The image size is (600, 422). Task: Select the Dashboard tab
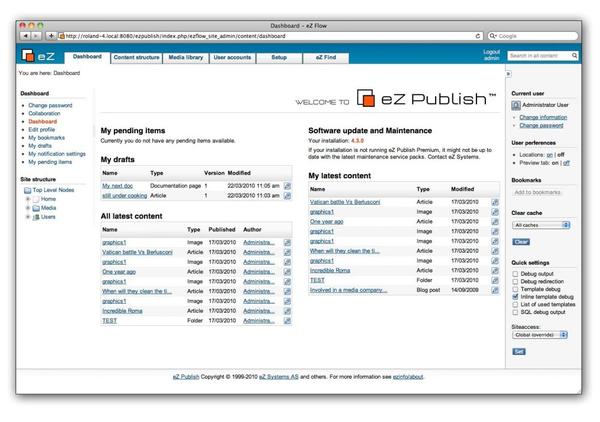[87, 57]
